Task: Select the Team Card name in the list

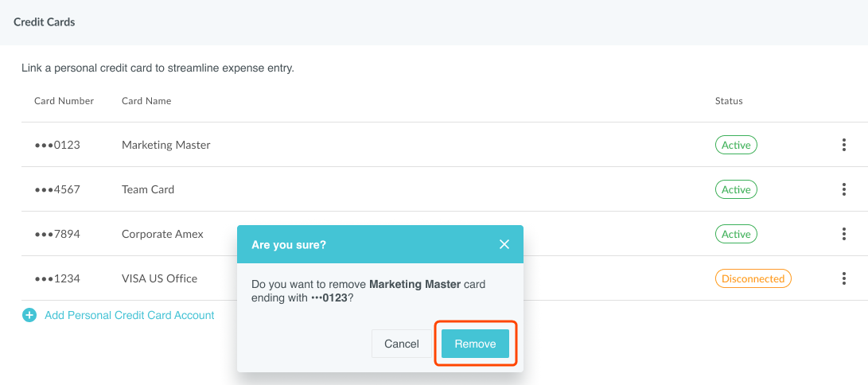Action: (x=148, y=189)
